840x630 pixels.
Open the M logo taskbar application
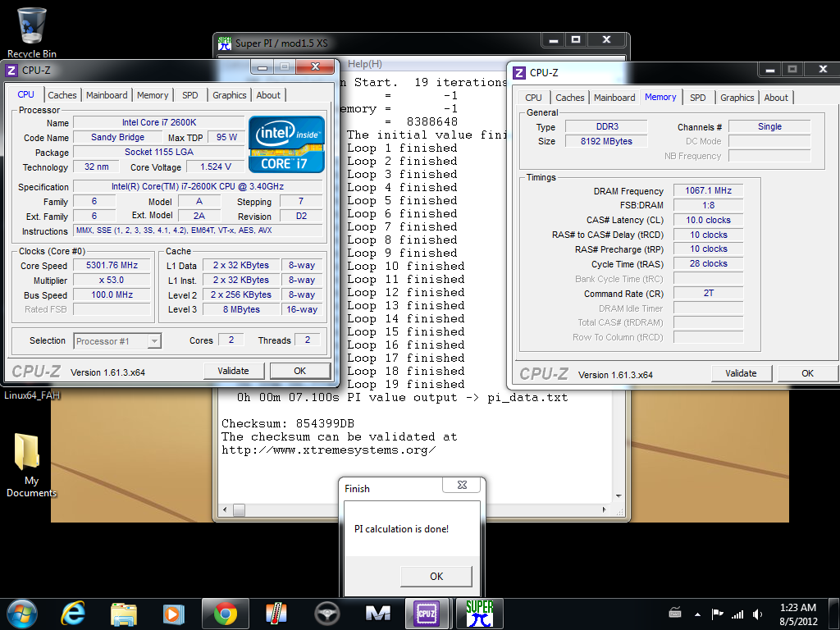tap(377, 614)
